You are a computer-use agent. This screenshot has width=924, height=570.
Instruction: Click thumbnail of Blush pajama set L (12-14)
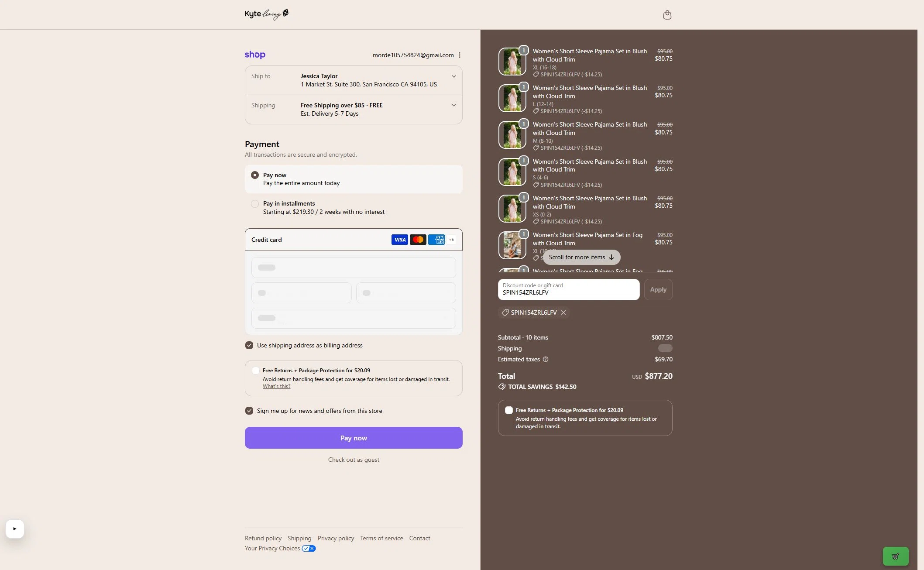coord(512,98)
